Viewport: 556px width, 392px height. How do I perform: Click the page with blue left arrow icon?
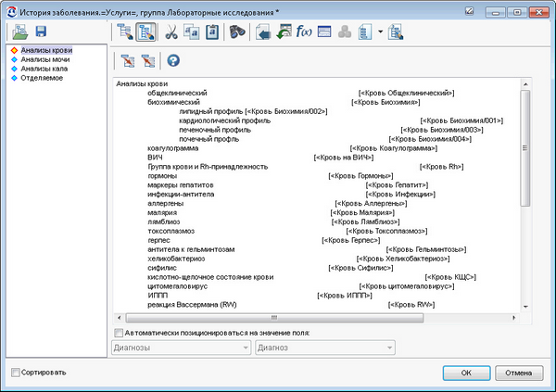pos(263,32)
